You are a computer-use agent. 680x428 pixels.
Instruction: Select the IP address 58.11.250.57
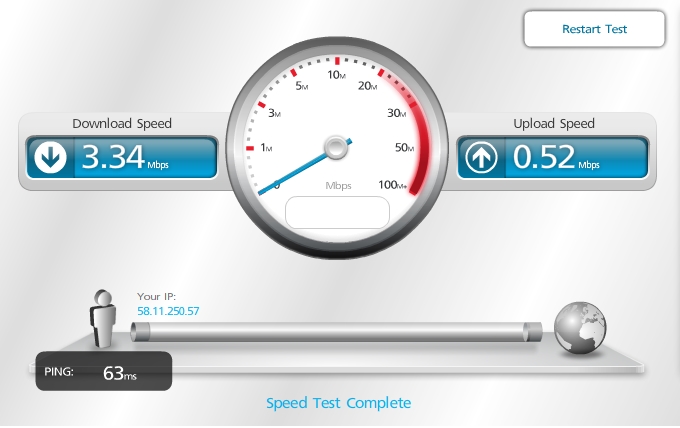pos(168,311)
